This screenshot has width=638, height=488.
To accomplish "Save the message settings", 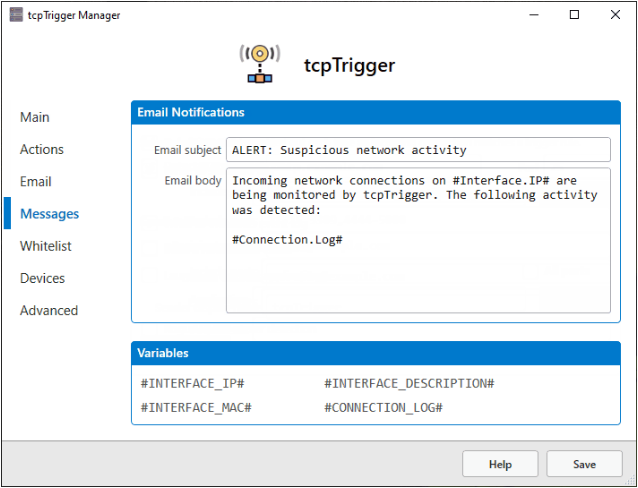I will coord(584,464).
